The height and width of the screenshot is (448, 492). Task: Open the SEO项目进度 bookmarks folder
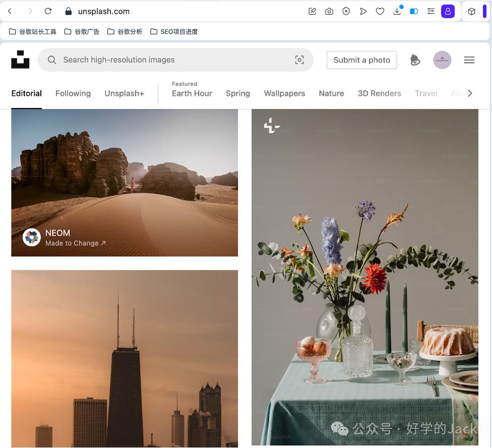tap(174, 32)
